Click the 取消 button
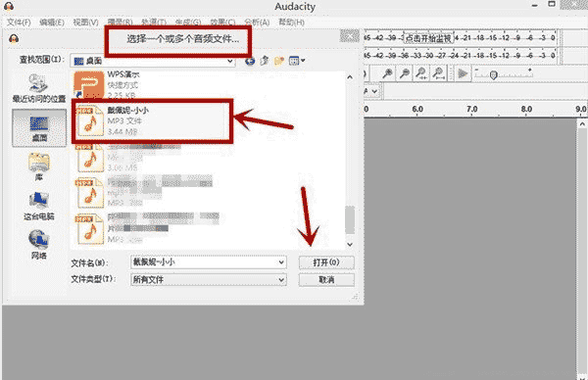This screenshot has width=588, height=380. [x=326, y=279]
